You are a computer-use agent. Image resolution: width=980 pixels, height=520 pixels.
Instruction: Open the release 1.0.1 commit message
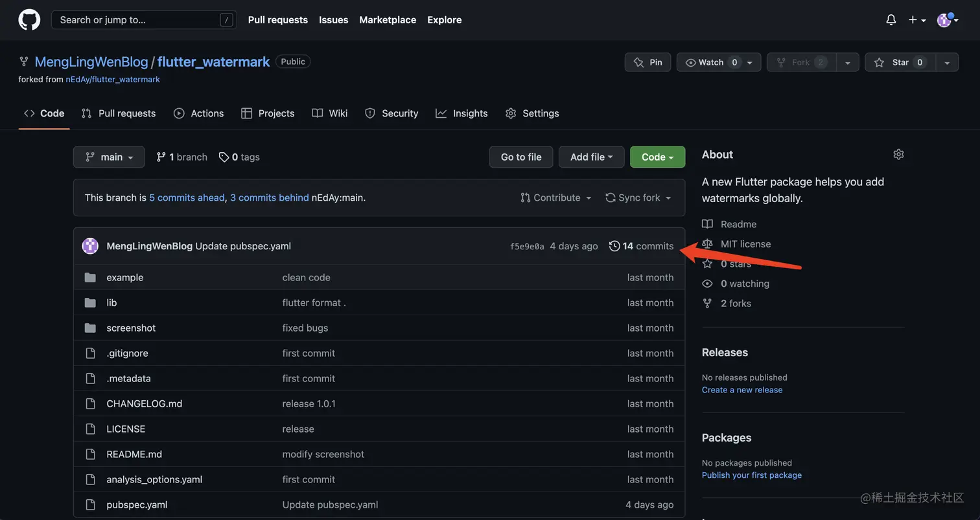coord(309,403)
